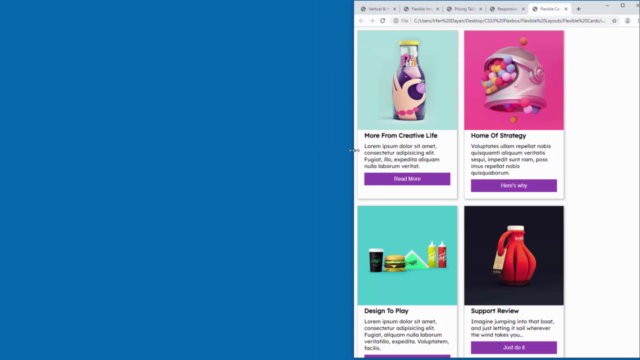Screen dimensions: 640x360
Task: Open the Chrome profile avatar icon
Action: 628,21
